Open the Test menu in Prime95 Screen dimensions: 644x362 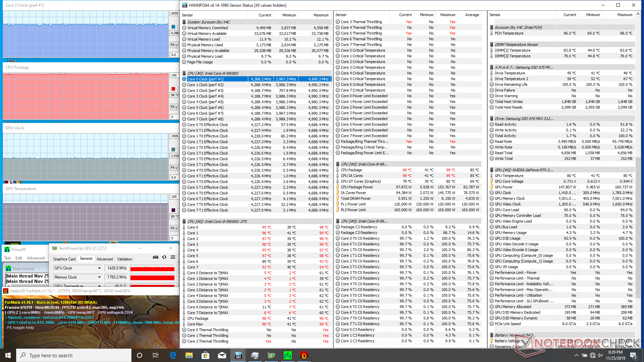coord(7,258)
